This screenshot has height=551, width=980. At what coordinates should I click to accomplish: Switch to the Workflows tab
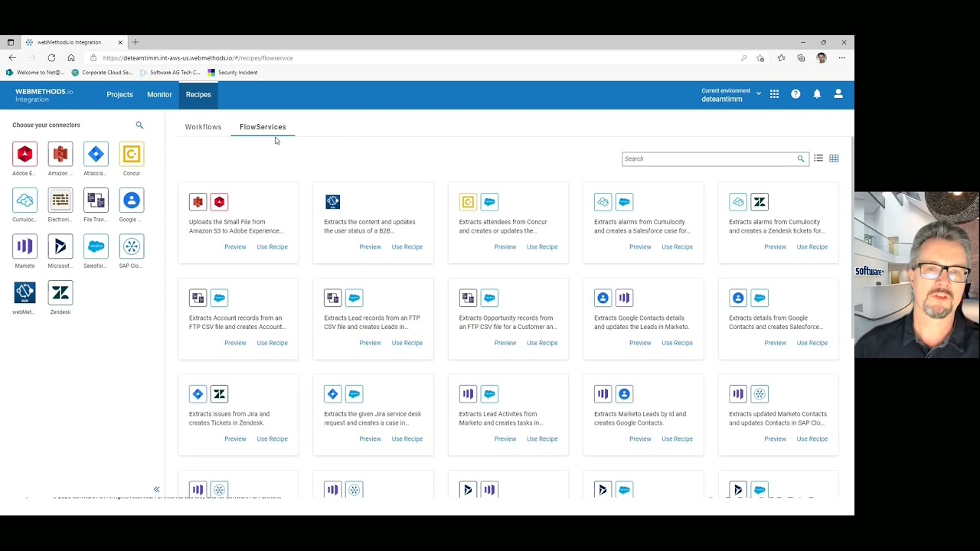tap(203, 127)
